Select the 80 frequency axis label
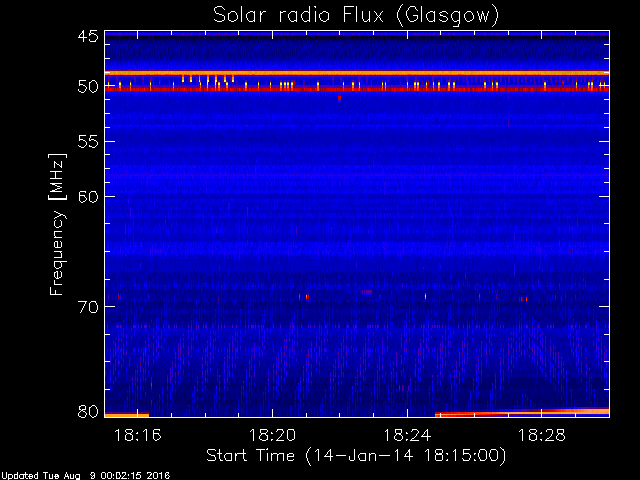The image size is (640, 480). pyautogui.click(x=88, y=411)
